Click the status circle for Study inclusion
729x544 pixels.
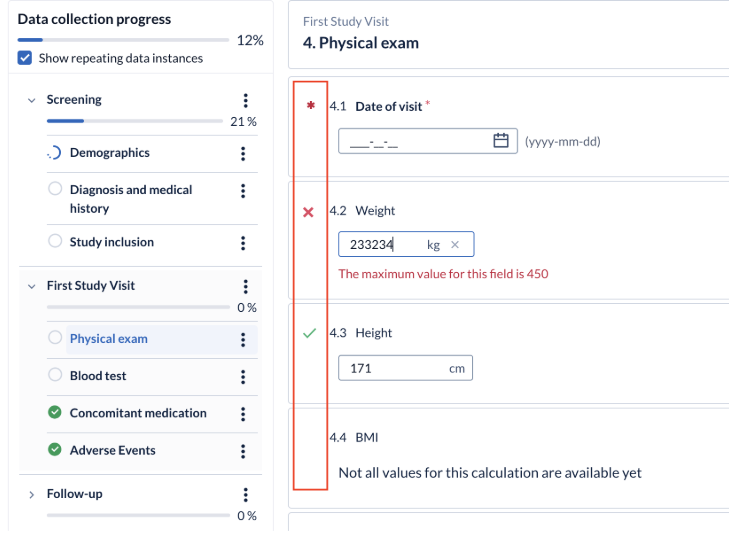coord(55,241)
